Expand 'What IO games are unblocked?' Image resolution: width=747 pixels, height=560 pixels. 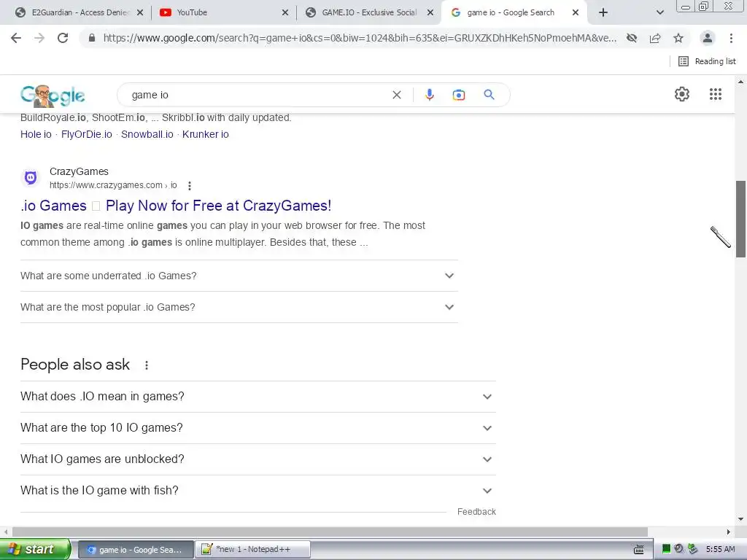pos(258,459)
